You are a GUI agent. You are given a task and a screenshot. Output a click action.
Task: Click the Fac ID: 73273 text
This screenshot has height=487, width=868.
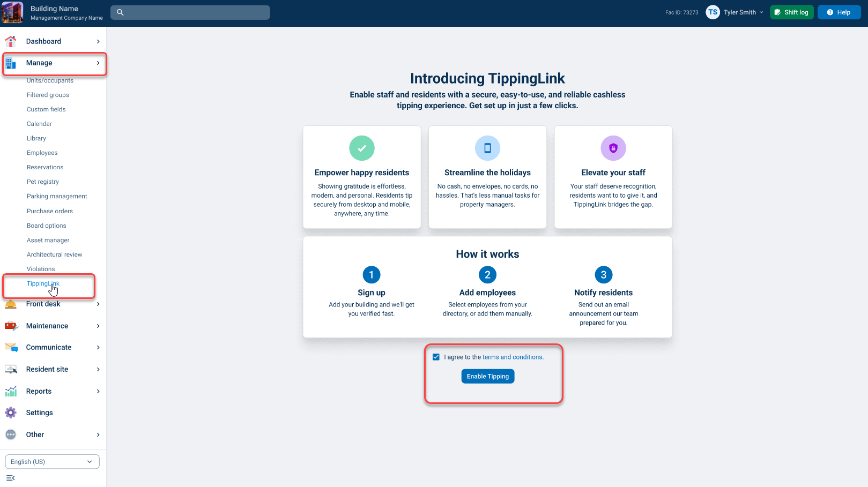tap(682, 12)
